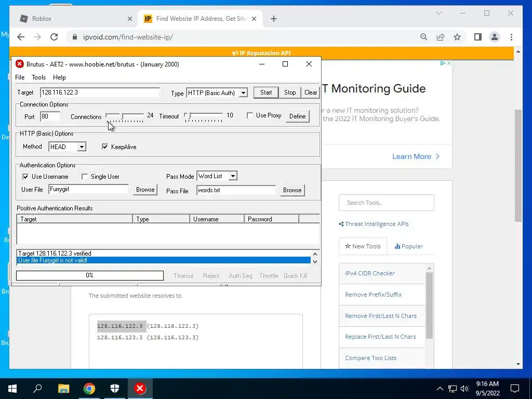Open Threat Intelligence APIs link
The height and width of the screenshot is (399, 532).
tap(374, 224)
